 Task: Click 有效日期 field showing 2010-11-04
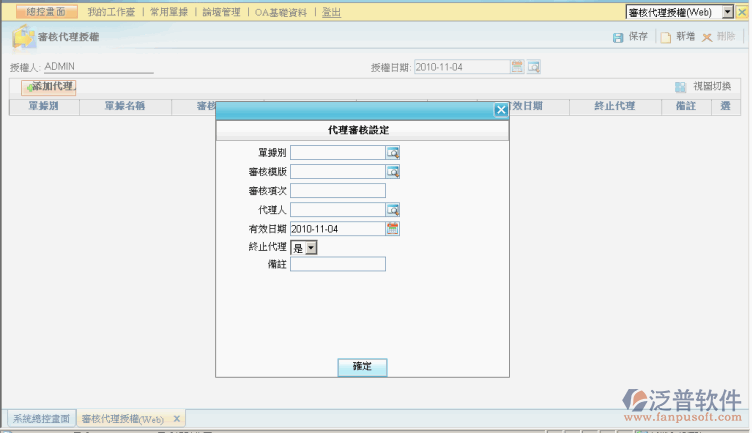(x=338, y=229)
